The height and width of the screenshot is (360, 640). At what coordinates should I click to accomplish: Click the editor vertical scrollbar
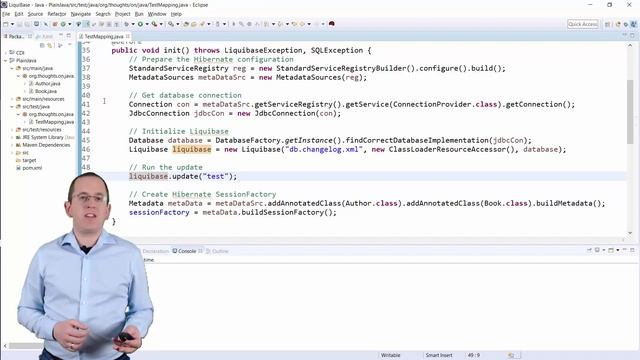pos(630,112)
